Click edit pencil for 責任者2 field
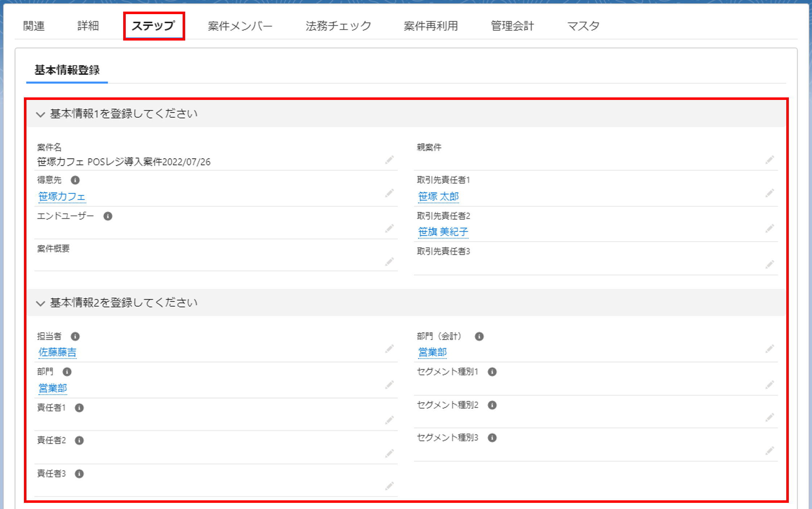Screen dimensions: 812x509 click(x=390, y=453)
